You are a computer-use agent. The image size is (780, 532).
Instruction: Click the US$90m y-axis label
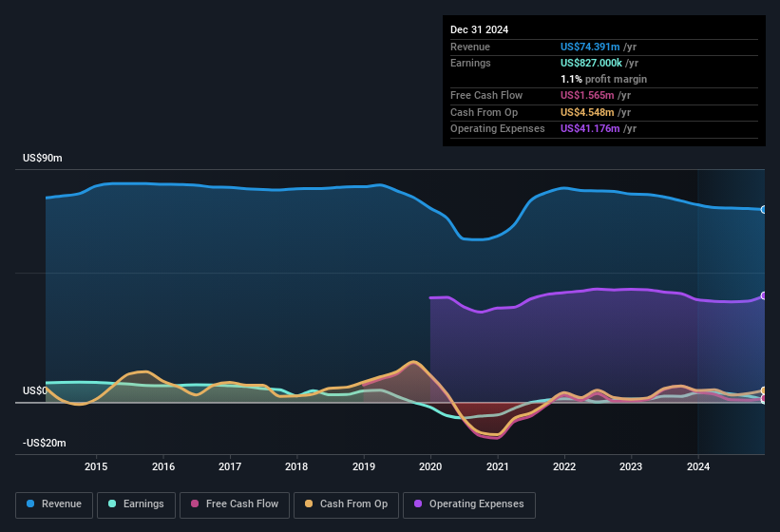[43, 158]
